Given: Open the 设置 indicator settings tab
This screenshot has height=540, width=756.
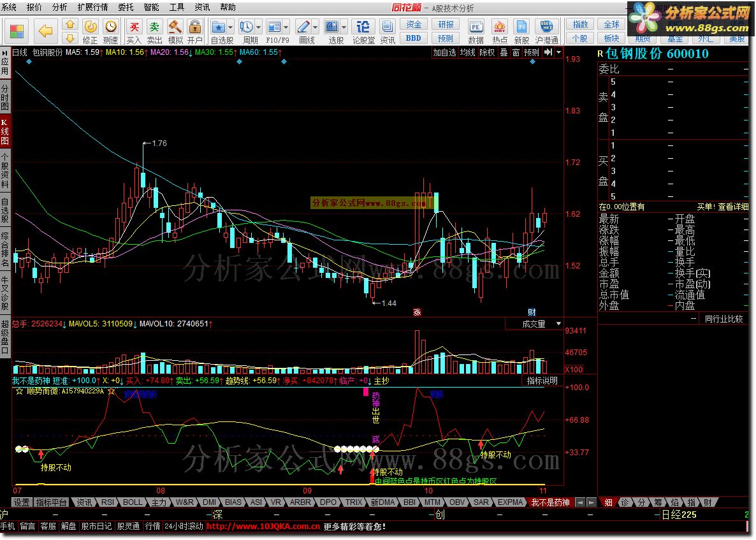Looking at the screenshot, I should pyautogui.click(x=21, y=502).
